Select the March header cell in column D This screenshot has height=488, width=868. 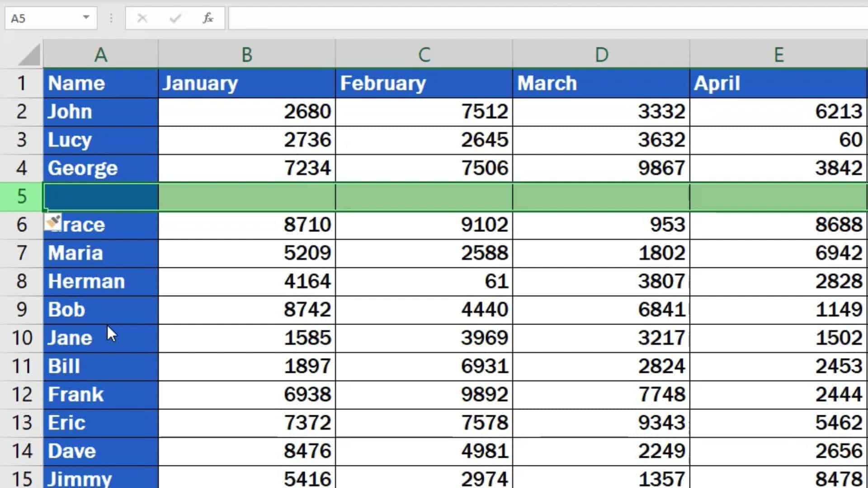(x=601, y=83)
